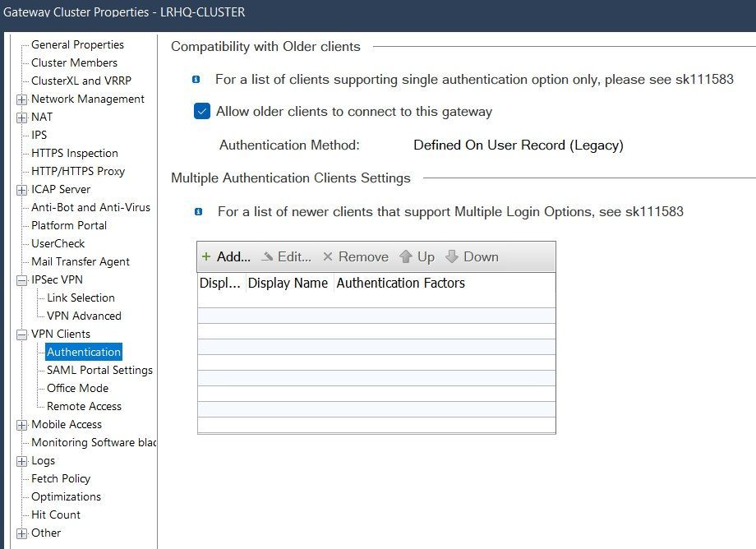
Task: Click the Edit pencil icon
Action: coord(267,257)
